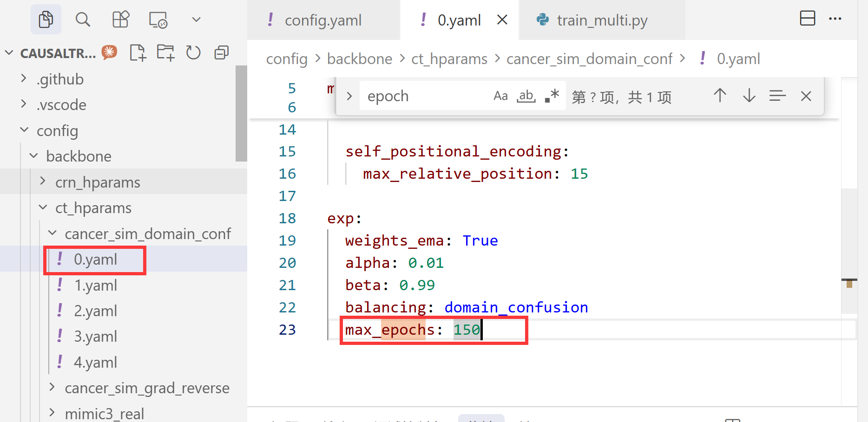Click the alpha value 0.01
This screenshot has width=868, height=422.
(x=426, y=263)
